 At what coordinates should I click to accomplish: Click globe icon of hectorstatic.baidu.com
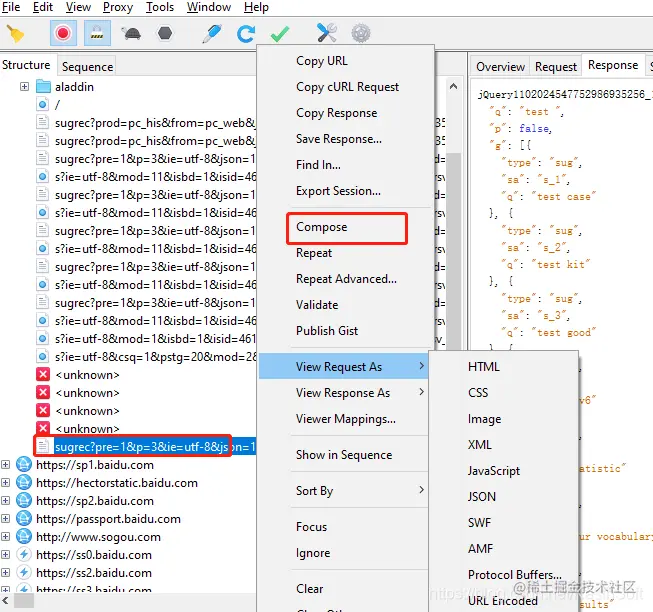24,483
